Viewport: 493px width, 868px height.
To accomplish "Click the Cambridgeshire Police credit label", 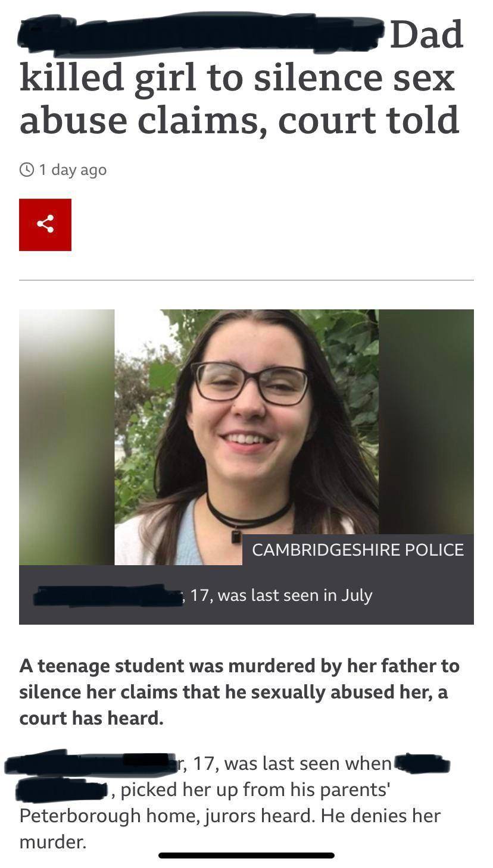I will (358, 550).
